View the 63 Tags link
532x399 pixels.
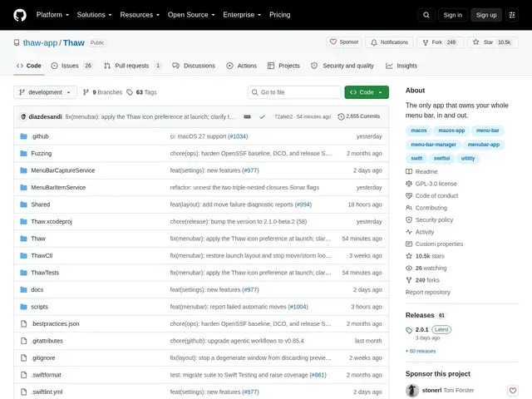(x=141, y=92)
